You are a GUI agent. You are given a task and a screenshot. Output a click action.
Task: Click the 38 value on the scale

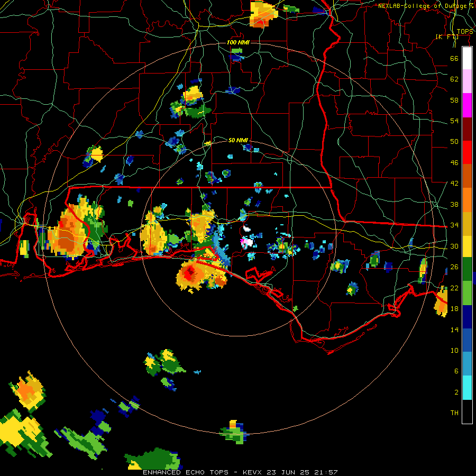(454, 204)
